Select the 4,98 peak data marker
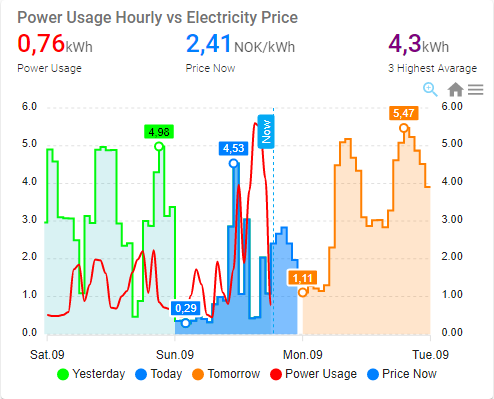Screen dimensions: 494x399 pyautogui.click(x=159, y=146)
